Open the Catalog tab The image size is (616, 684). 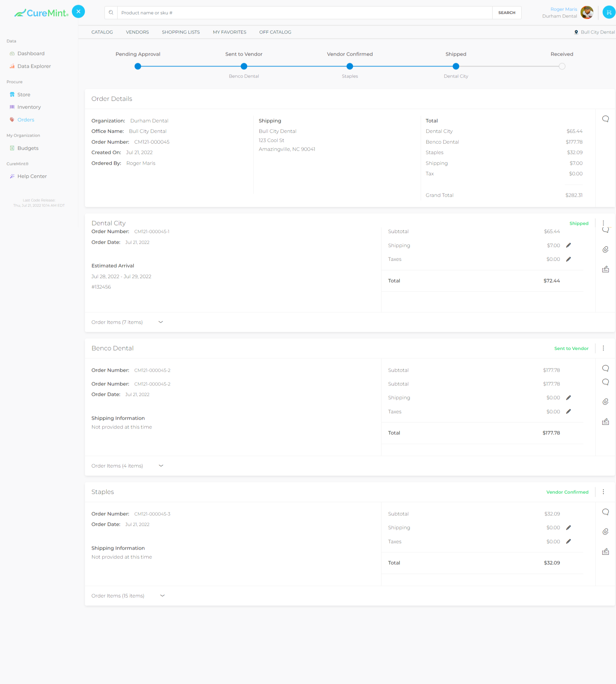(x=102, y=32)
